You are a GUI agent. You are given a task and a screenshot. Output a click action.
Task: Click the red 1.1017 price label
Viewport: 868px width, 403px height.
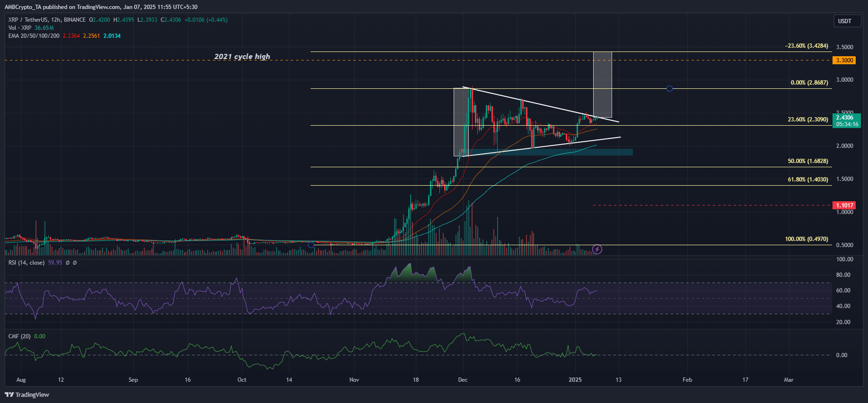tap(844, 205)
